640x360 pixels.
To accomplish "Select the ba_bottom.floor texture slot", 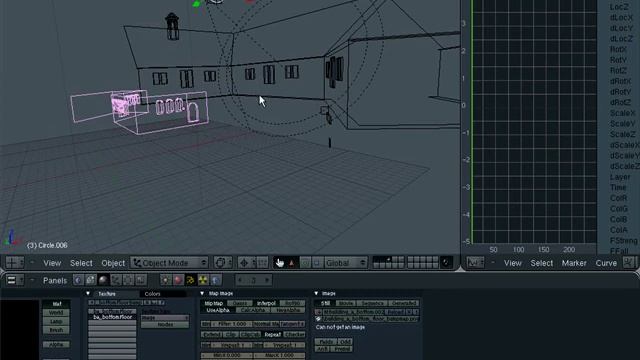I will coord(112,317).
